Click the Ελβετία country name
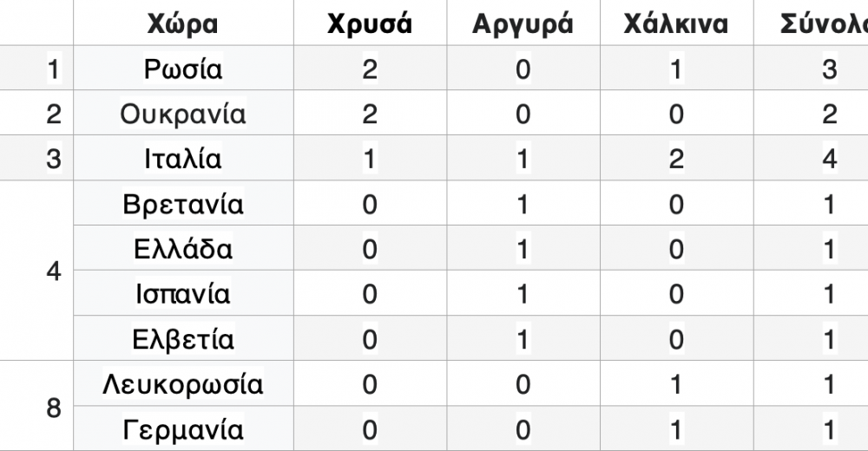The image size is (868, 451). coord(183,339)
